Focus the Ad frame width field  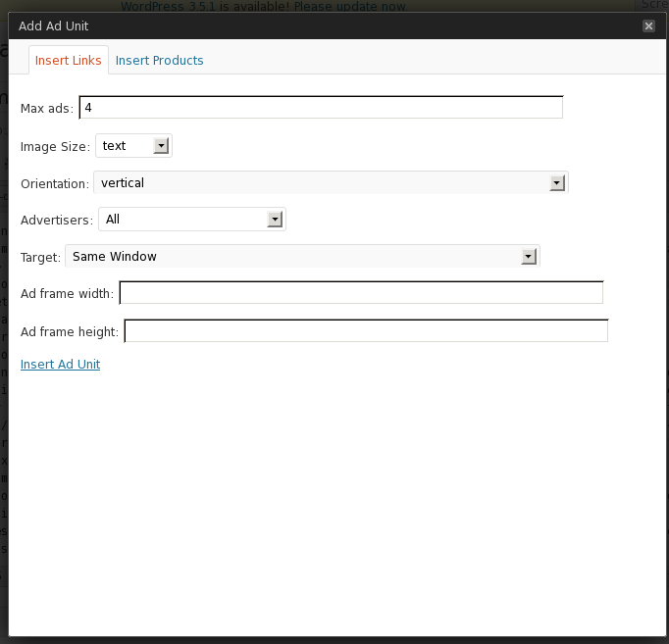[361, 293]
